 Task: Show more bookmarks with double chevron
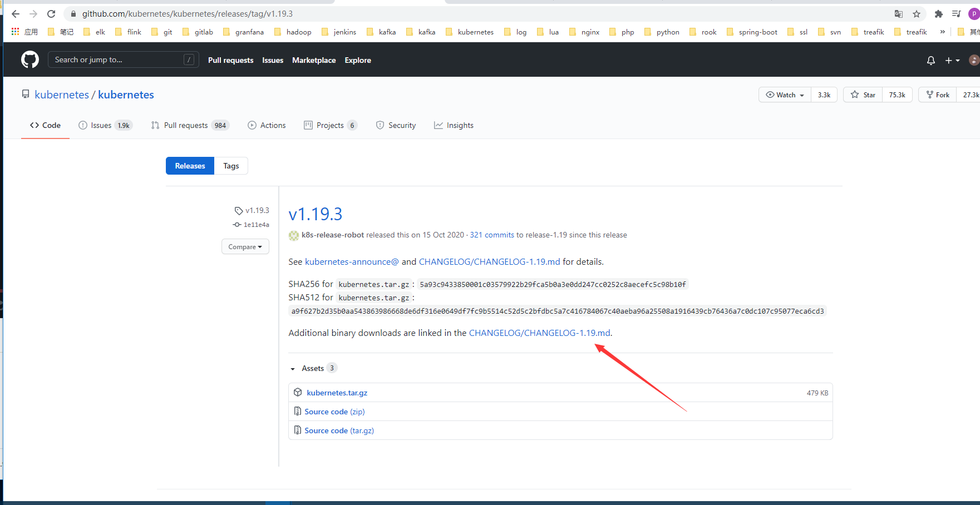[942, 32]
